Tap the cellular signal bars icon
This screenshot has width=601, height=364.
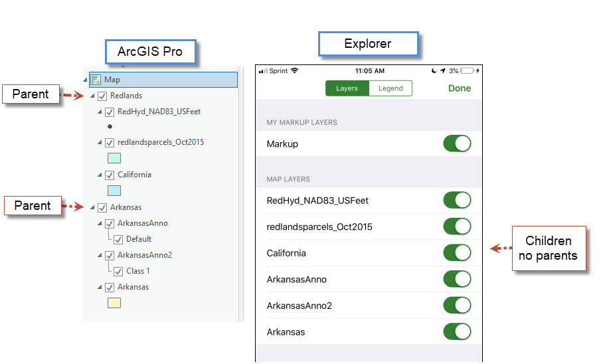263,71
